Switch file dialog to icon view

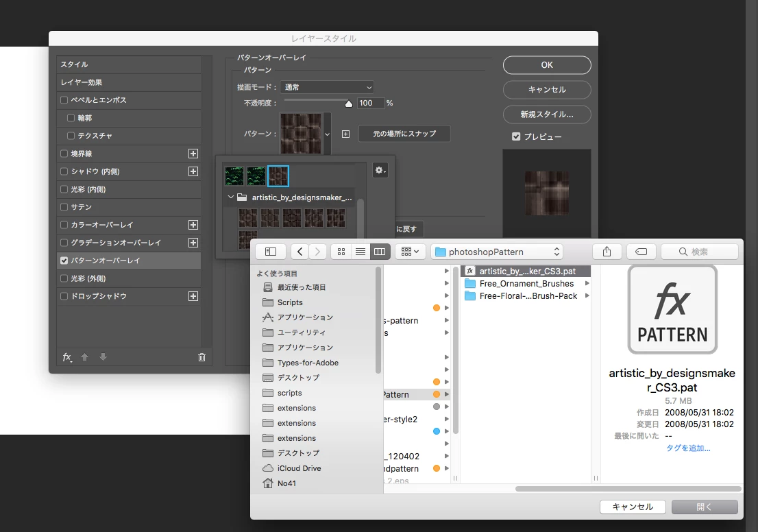tap(341, 252)
